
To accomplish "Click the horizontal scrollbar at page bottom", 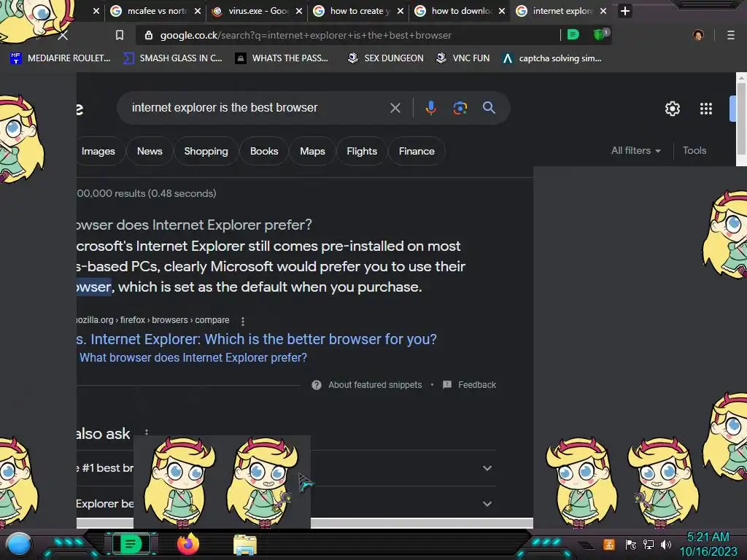I will (x=304, y=524).
